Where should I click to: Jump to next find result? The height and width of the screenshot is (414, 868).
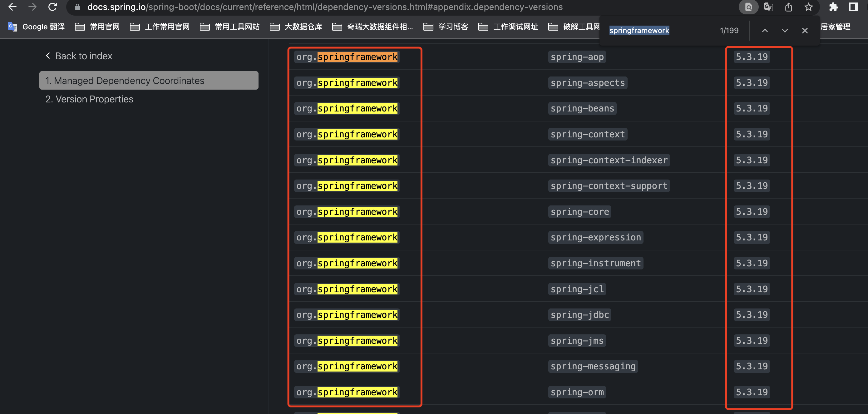click(785, 31)
